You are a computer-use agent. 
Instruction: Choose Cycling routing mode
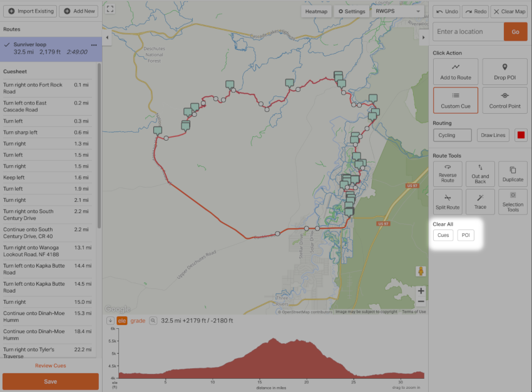(x=453, y=135)
